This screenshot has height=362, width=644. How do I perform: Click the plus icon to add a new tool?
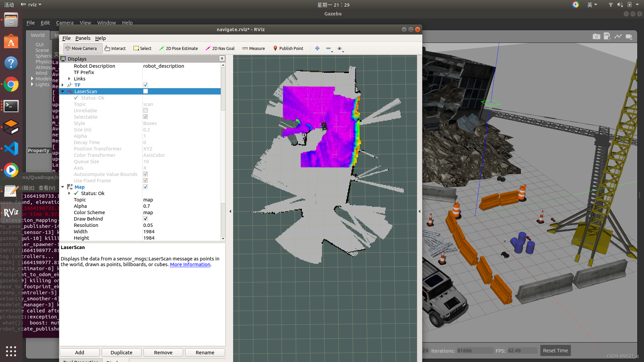[x=317, y=48]
